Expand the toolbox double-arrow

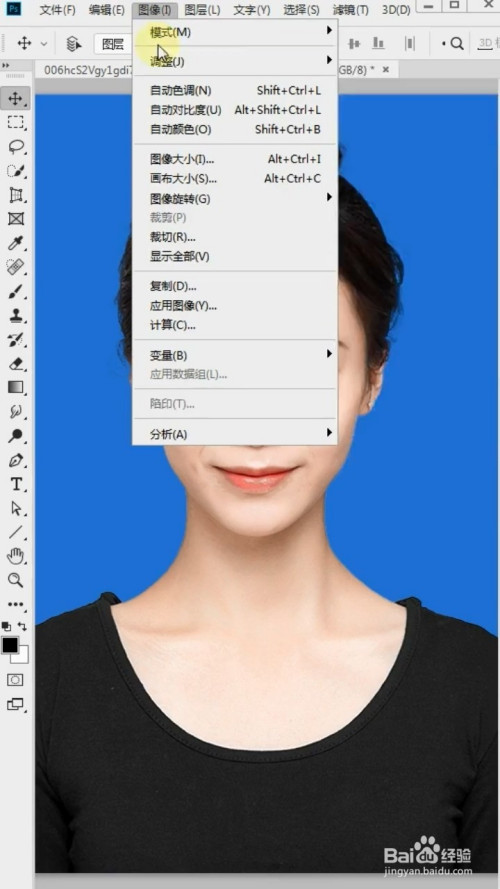pyautogui.click(x=6, y=66)
